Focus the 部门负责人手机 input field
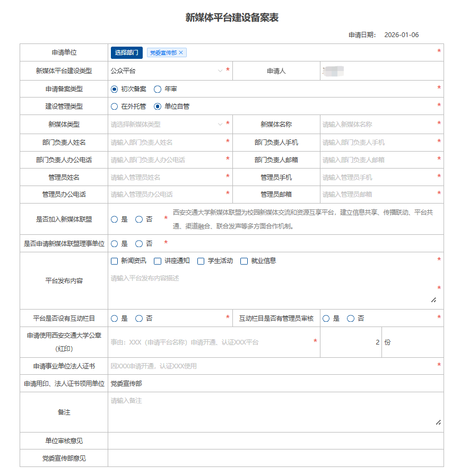Screen dimensions: 469x476 click(x=378, y=142)
